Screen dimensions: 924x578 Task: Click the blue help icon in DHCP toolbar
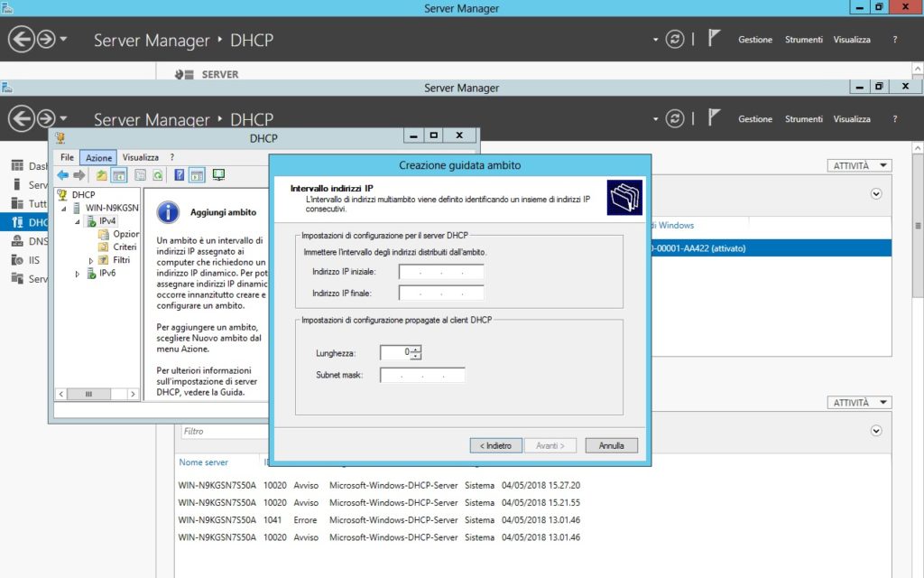click(x=180, y=175)
